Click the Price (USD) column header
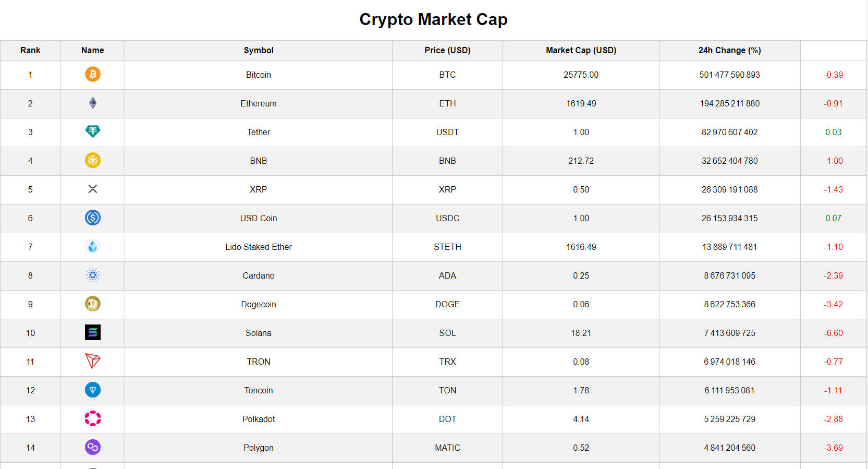Image resolution: width=868 pixels, height=469 pixels. pyautogui.click(x=447, y=51)
